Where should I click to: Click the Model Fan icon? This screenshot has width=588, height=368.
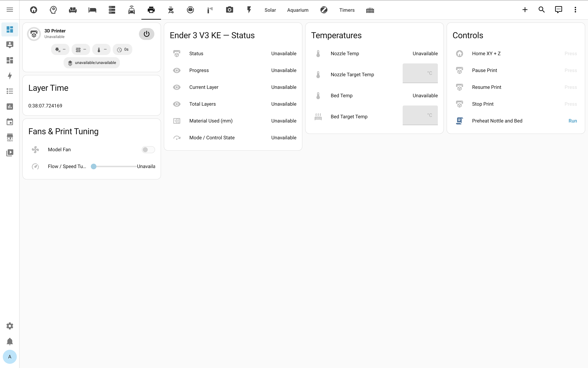[x=36, y=150]
